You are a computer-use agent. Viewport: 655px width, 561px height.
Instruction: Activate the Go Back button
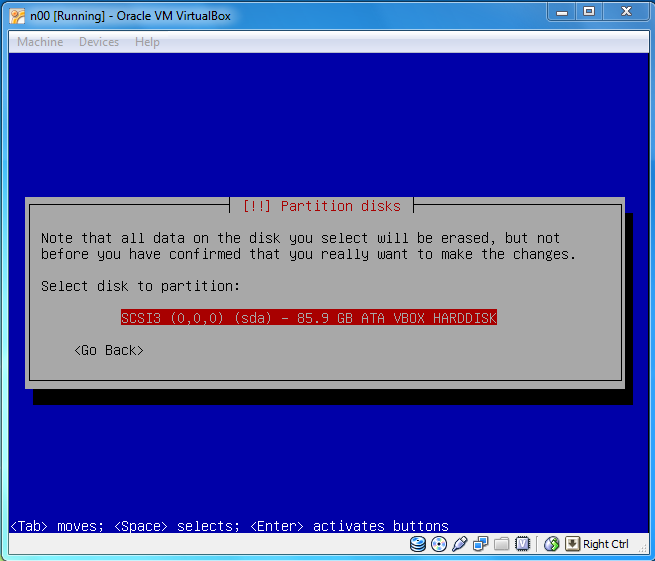pyautogui.click(x=109, y=350)
